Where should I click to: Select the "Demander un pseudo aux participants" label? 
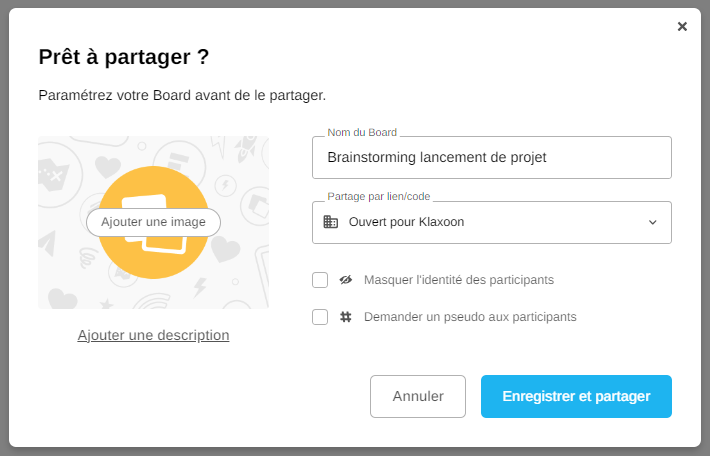tap(470, 317)
